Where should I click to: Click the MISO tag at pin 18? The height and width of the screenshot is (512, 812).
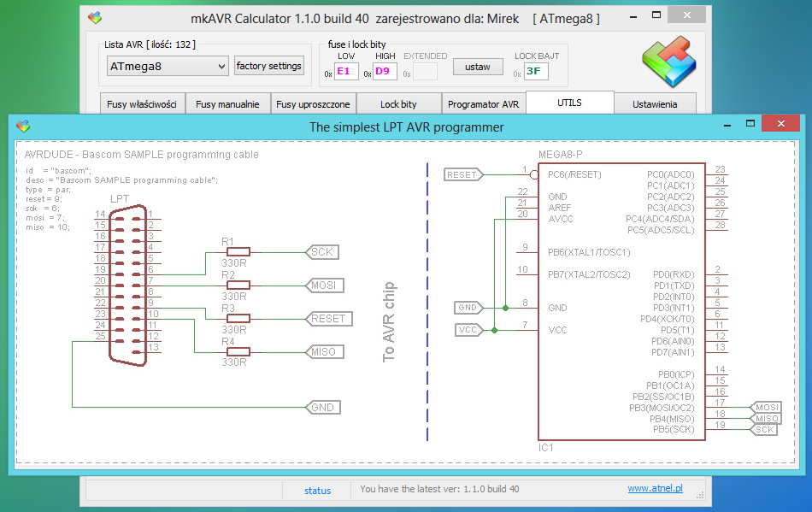[x=766, y=418]
